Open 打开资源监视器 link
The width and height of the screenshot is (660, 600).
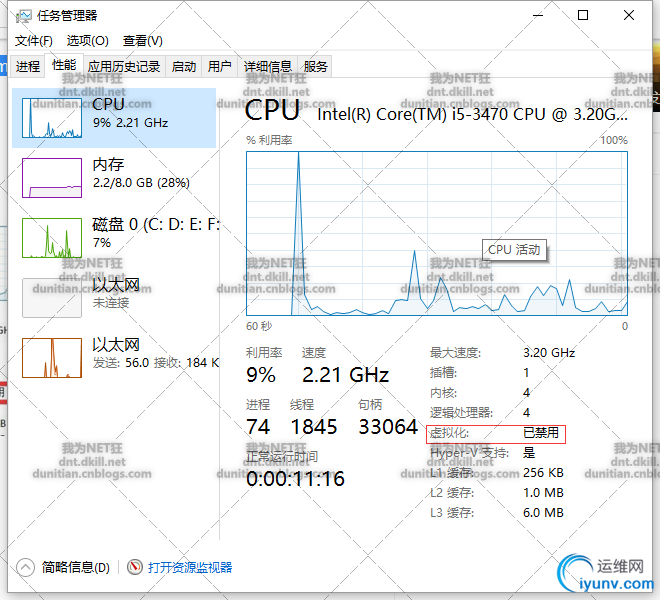coord(190,568)
